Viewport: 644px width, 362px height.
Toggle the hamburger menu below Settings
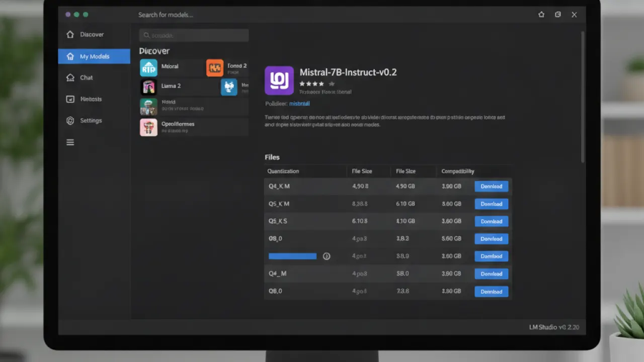[70, 142]
